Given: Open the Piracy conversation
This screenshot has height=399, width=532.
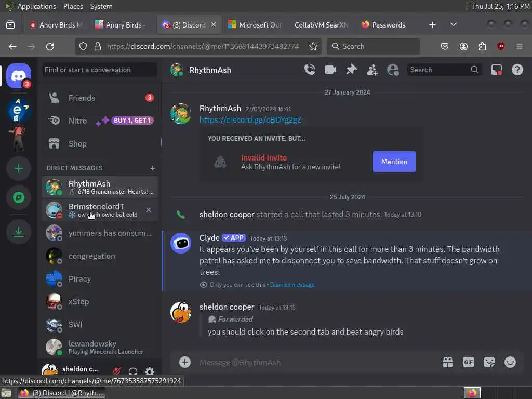Looking at the screenshot, I should 100,279.
